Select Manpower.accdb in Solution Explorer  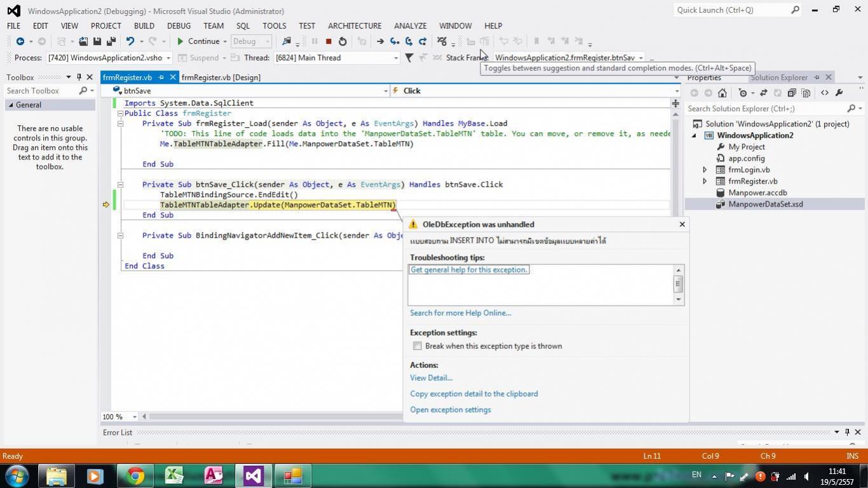click(x=757, y=193)
